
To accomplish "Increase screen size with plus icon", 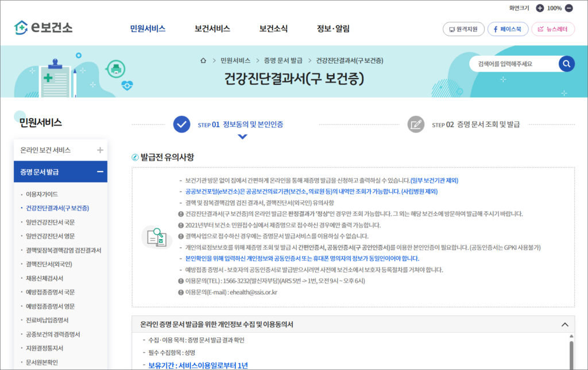I will (x=540, y=8).
